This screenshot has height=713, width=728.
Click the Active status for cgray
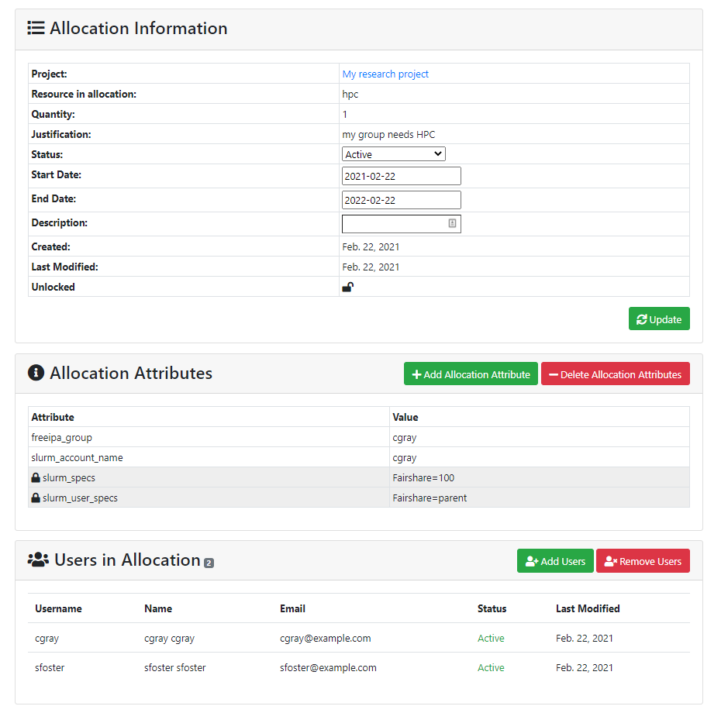491,639
